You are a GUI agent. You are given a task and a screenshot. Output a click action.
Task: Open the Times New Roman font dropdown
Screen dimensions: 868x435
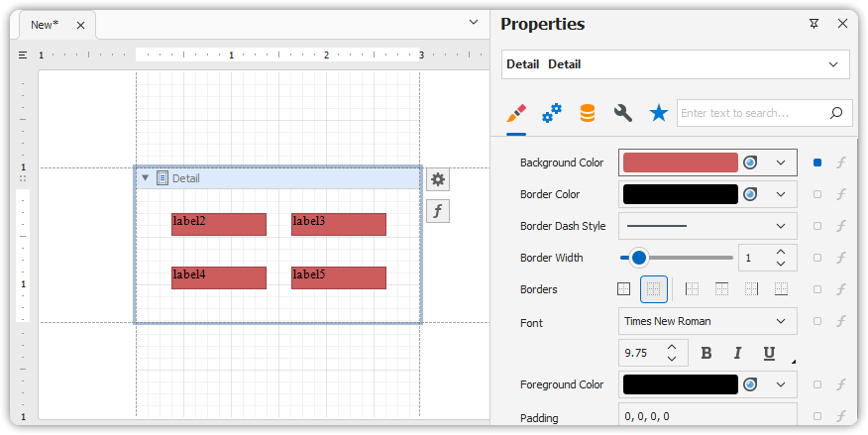click(x=782, y=321)
